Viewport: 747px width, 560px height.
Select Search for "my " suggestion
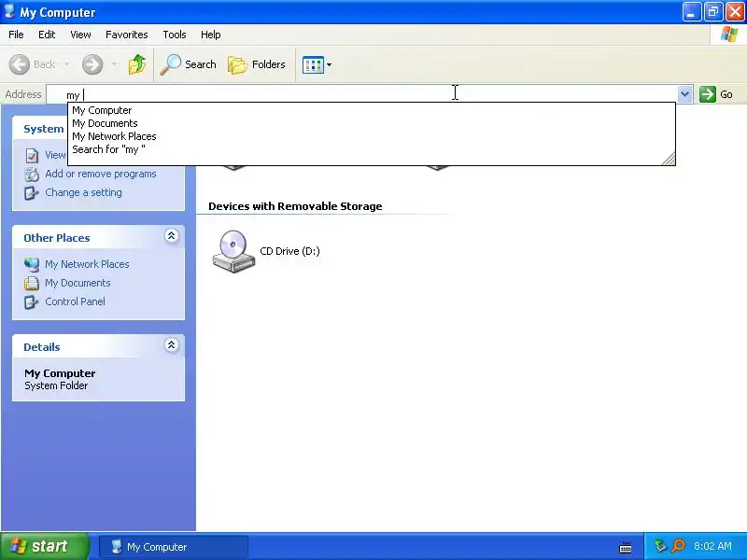[x=371, y=149]
